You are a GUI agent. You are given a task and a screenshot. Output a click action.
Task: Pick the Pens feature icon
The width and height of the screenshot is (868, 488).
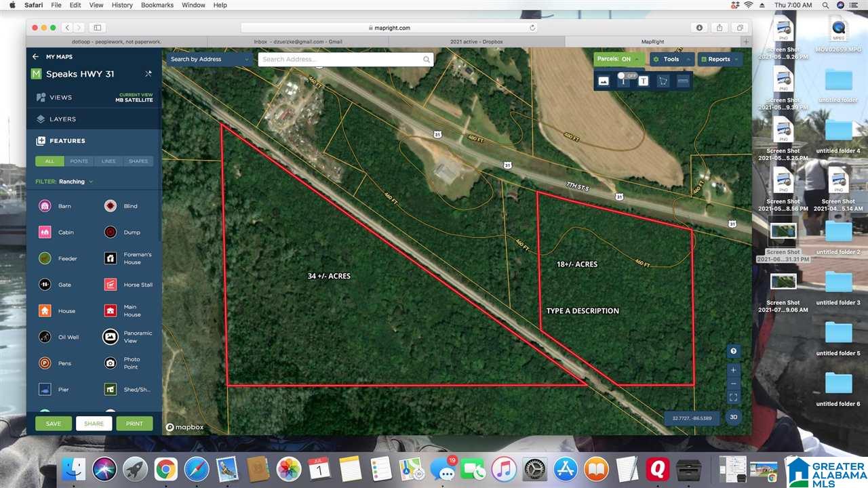(45, 363)
